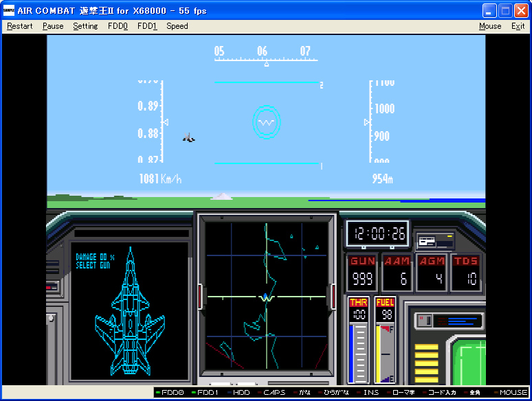Click Pause in the menu bar
This screenshot has width=532, height=401.
pyautogui.click(x=53, y=26)
